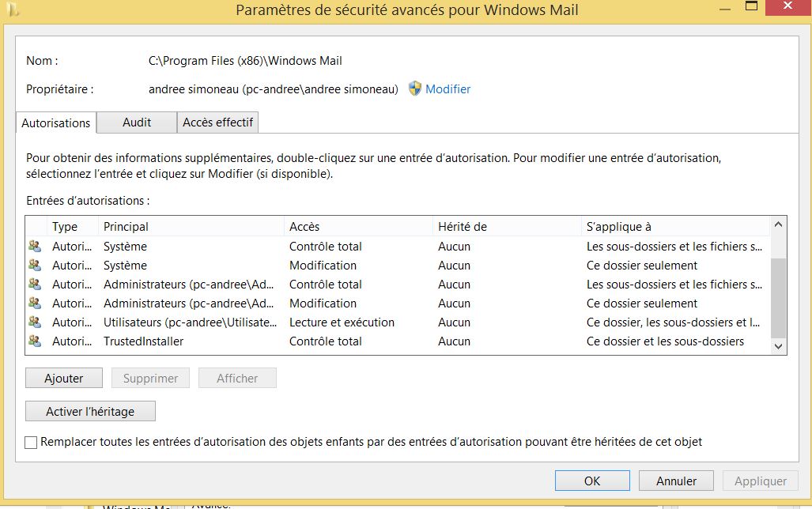Click the list scrollbar up arrow
Screen dimensions: 812x509
[x=778, y=224]
